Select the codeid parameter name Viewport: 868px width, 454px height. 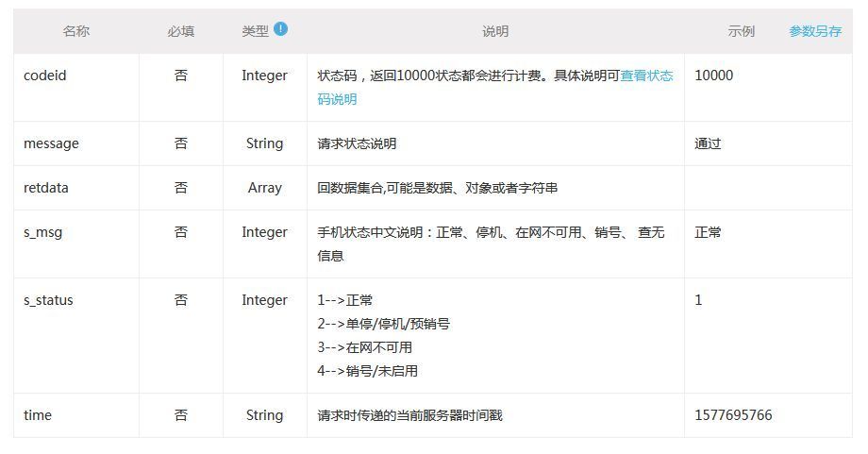45,76
